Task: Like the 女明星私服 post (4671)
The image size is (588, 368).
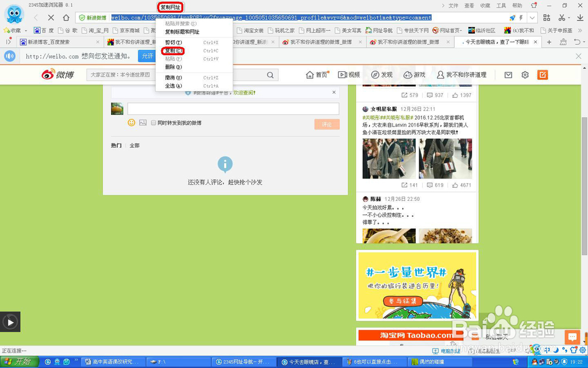Action: pos(462,185)
